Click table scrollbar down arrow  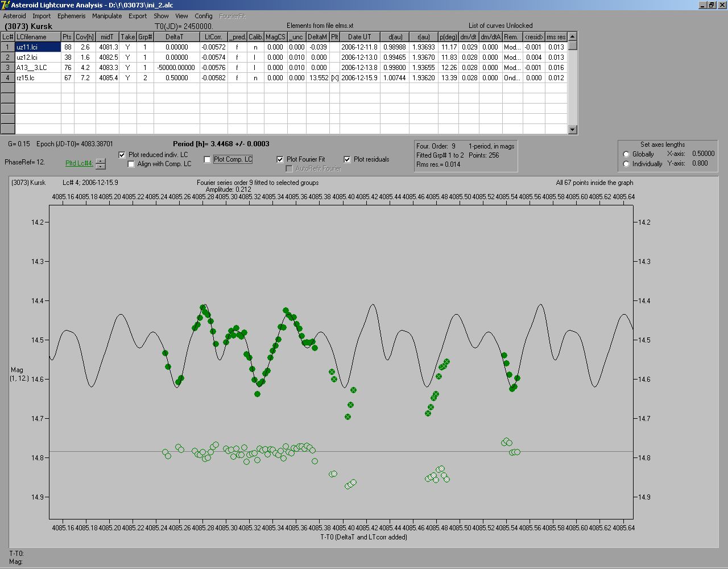pos(573,130)
